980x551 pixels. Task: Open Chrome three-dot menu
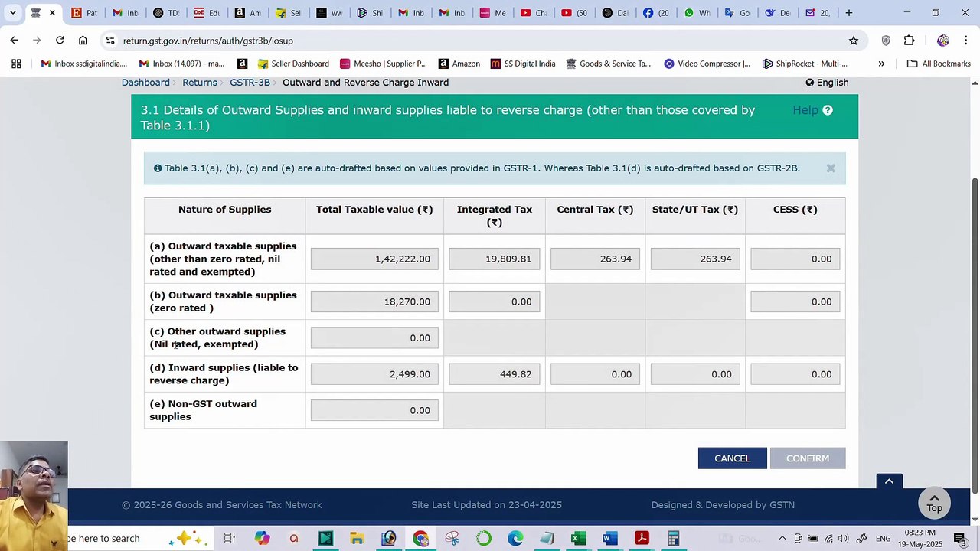pos(965,41)
